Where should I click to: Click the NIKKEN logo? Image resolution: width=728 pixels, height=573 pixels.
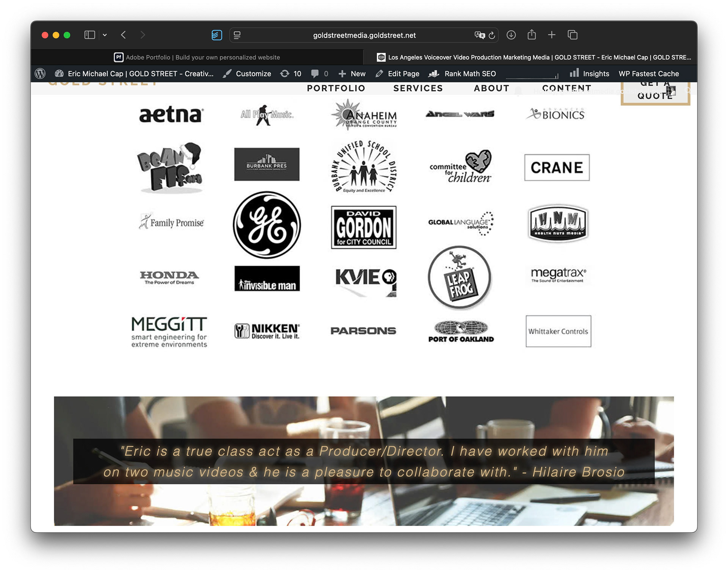[x=267, y=331]
